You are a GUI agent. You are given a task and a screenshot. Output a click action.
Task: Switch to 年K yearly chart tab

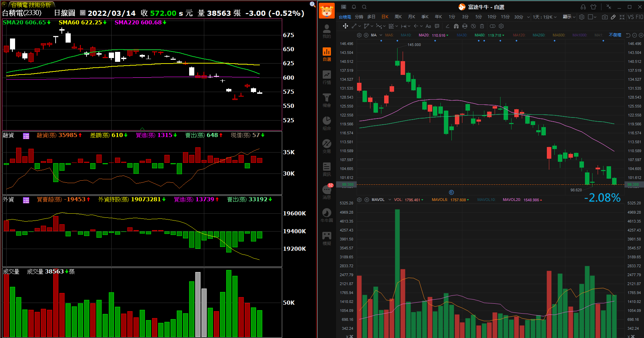point(438,17)
